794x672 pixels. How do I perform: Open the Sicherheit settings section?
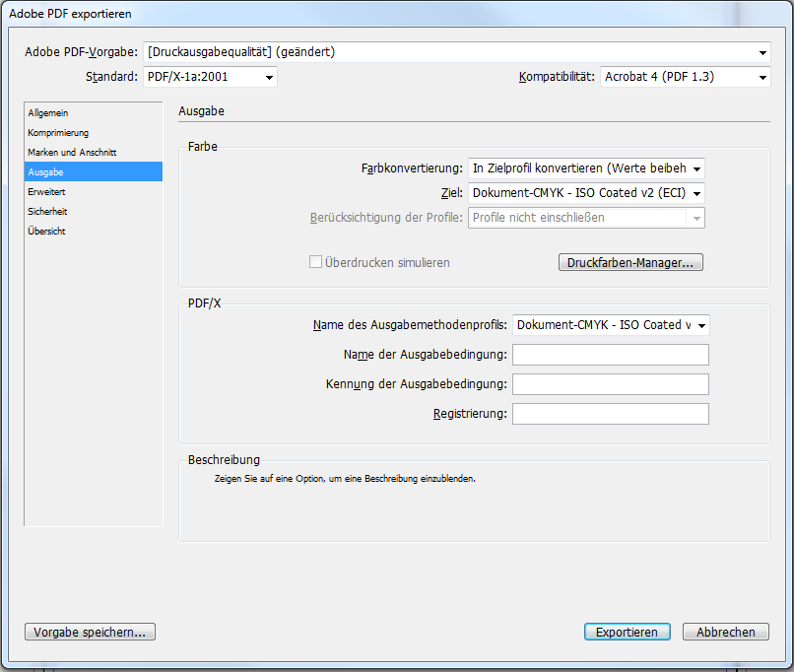(48, 212)
